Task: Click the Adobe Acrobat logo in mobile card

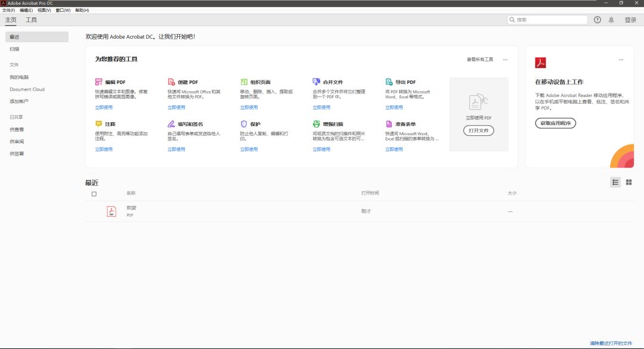Action: click(540, 63)
